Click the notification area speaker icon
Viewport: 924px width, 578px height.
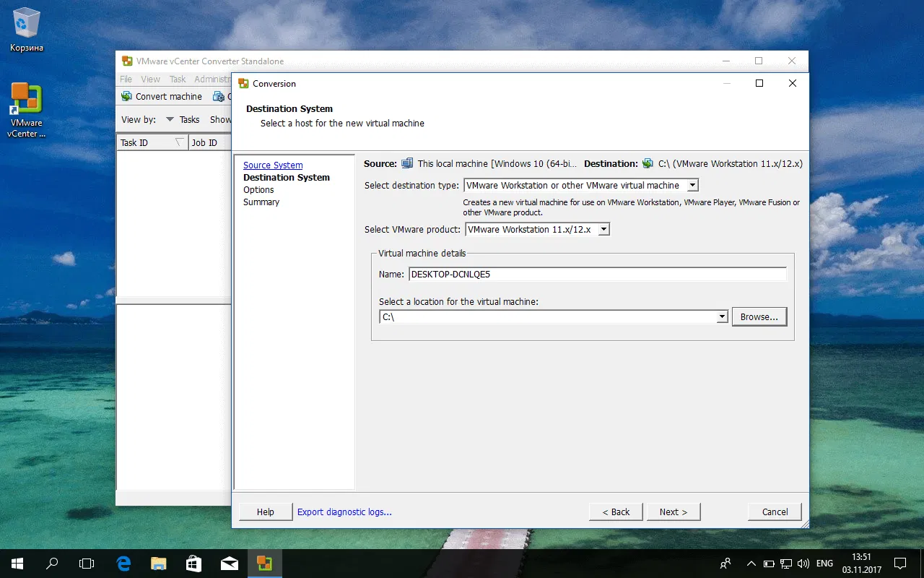pyautogui.click(x=803, y=564)
